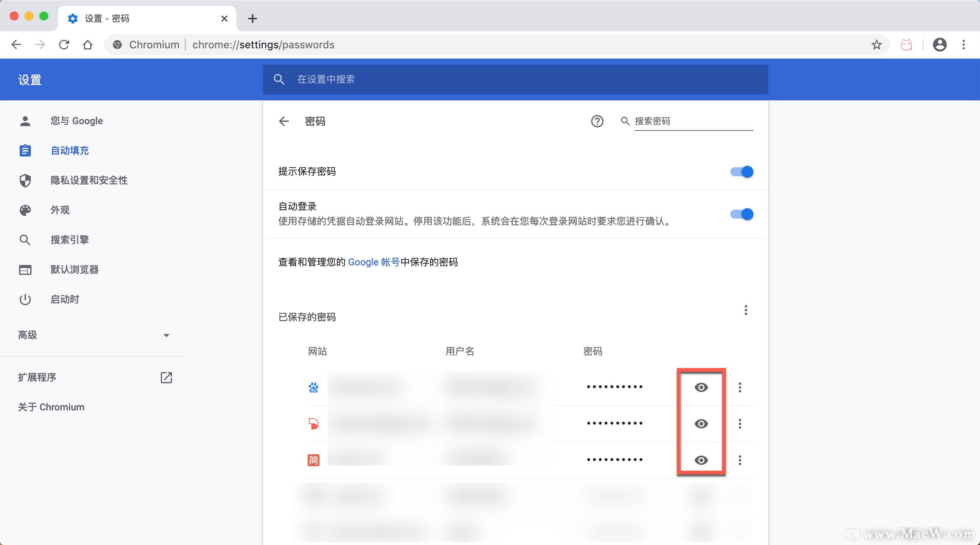The image size is (980, 545).
Task: Reveal password for the 简 site entry
Action: point(701,460)
